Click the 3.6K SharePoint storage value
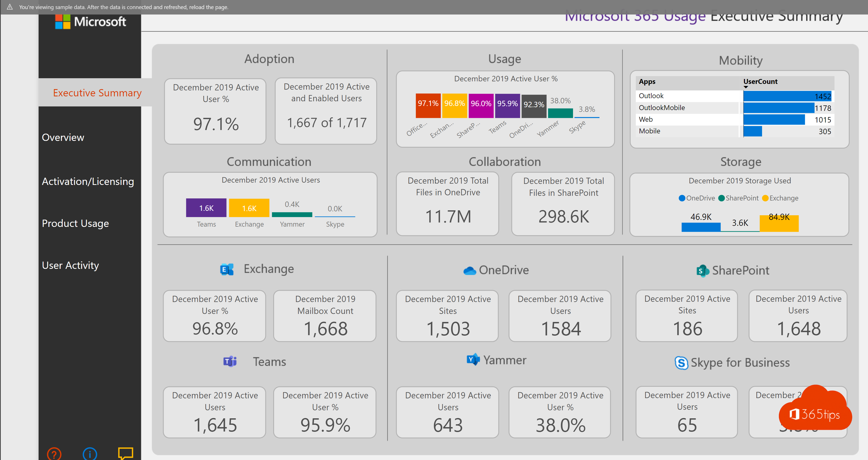The height and width of the screenshot is (460, 868). point(740,223)
